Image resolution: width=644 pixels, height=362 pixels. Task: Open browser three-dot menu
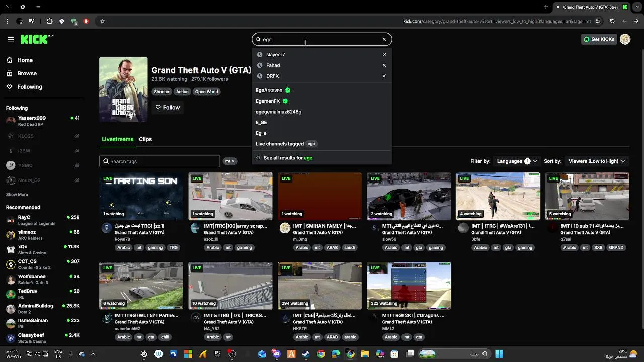coord(7,21)
